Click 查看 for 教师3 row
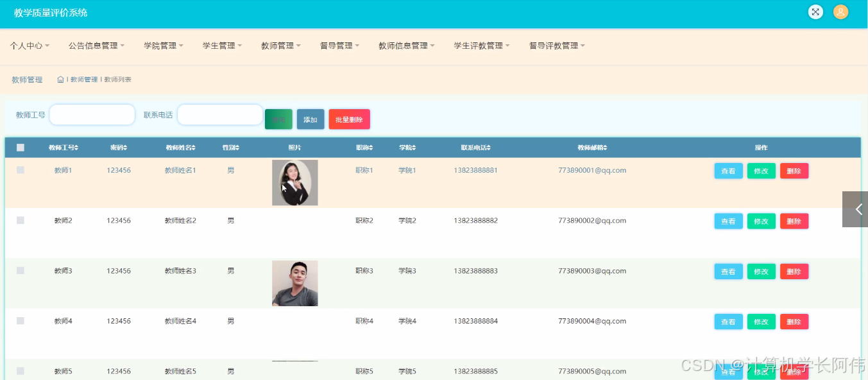The width and height of the screenshot is (868, 380). click(x=729, y=271)
